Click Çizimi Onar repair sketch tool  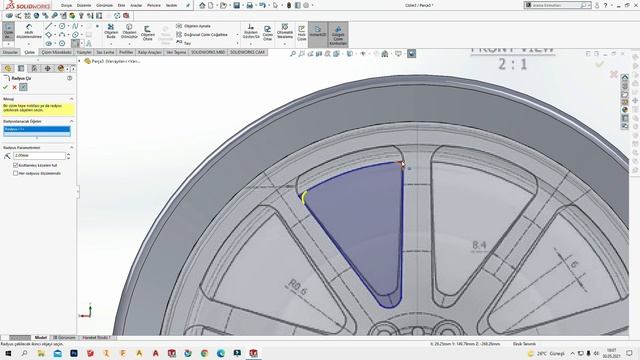(267, 33)
